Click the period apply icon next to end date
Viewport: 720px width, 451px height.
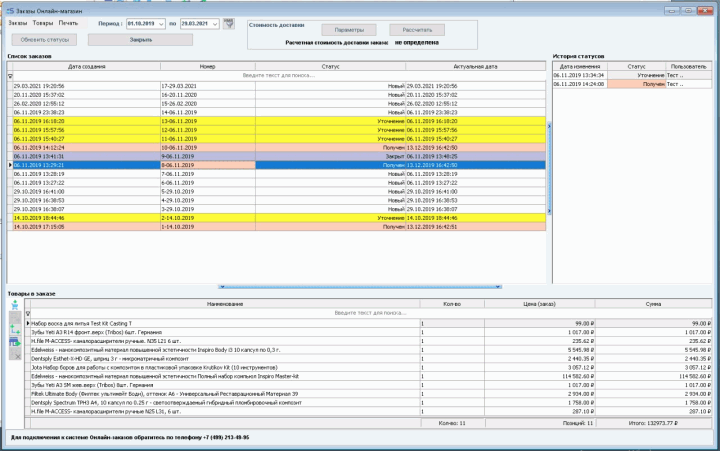click(x=228, y=21)
